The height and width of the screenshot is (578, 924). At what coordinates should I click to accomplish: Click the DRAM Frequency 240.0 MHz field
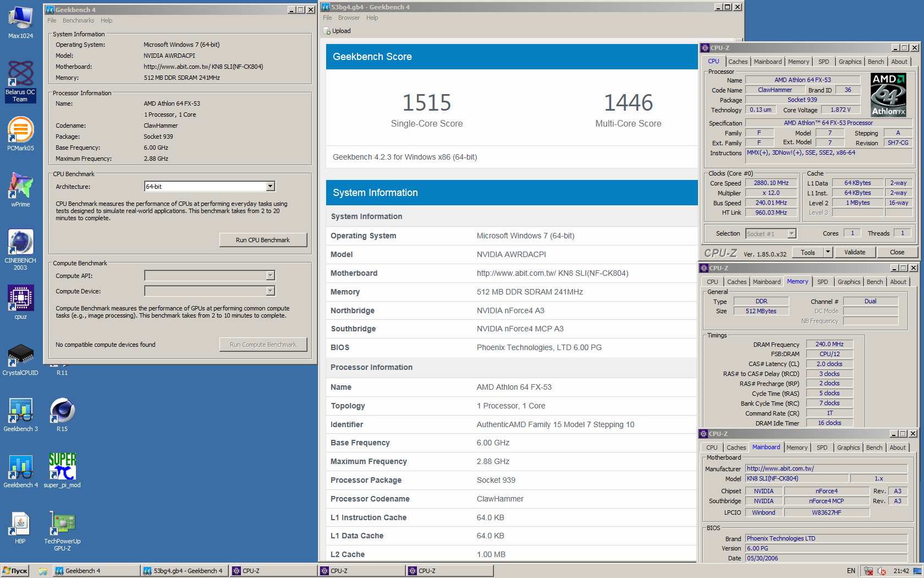(829, 344)
